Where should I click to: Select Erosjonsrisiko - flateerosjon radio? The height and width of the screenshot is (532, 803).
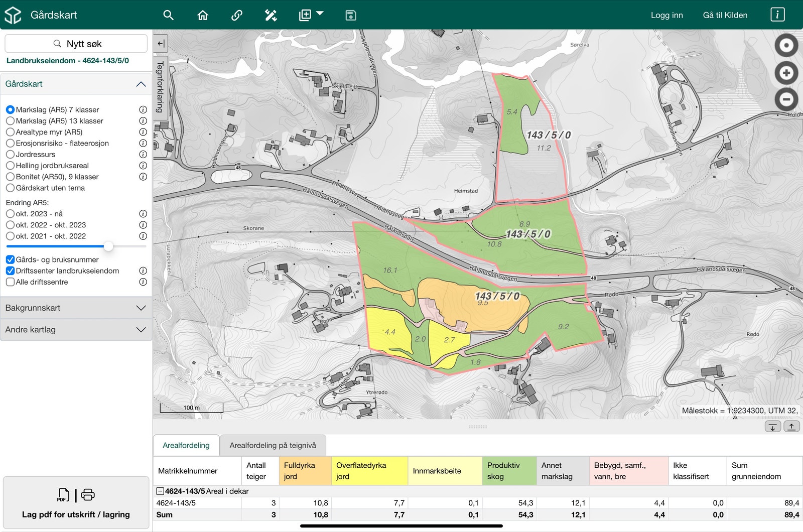[10, 143]
